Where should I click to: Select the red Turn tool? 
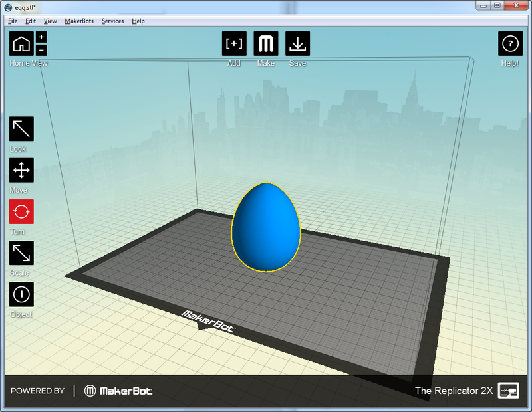21,211
